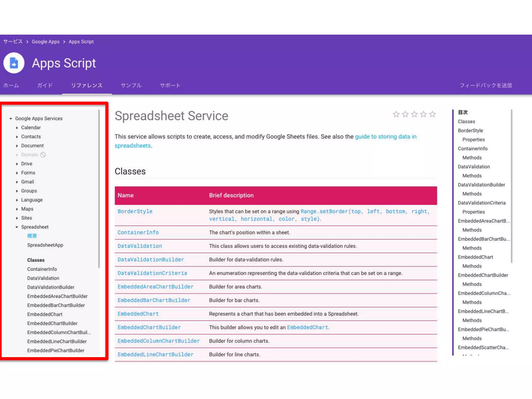Viewport: 532px width, 399px height.
Task: Select SpreadsheetApp in the sidebar
Action: [x=45, y=245]
